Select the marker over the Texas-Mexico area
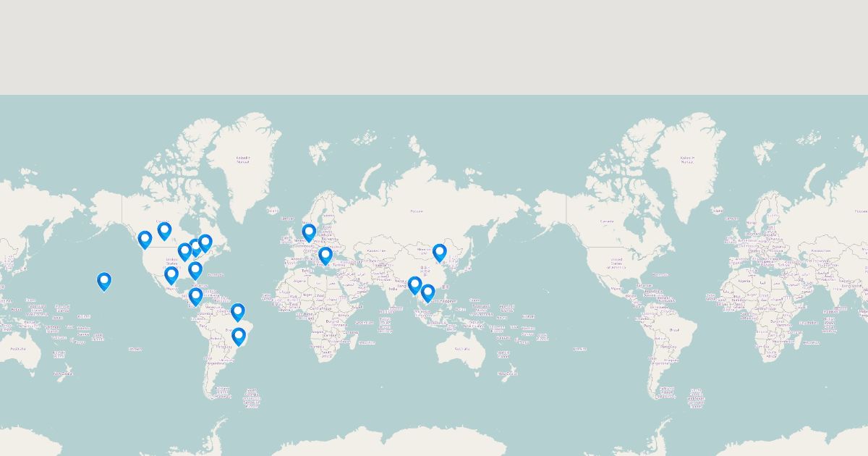This screenshot has height=456, width=868. pyautogui.click(x=171, y=275)
